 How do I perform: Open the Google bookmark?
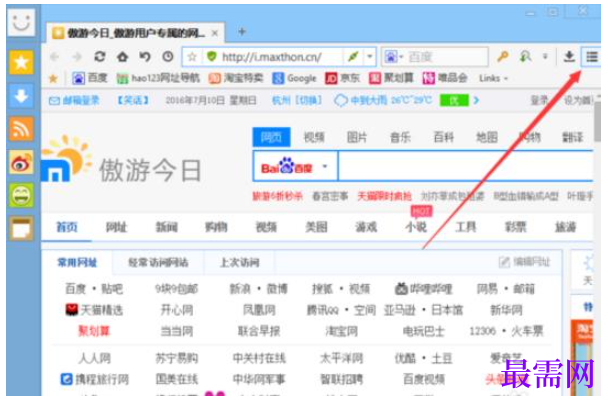pyautogui.click(x=294, y=79)
